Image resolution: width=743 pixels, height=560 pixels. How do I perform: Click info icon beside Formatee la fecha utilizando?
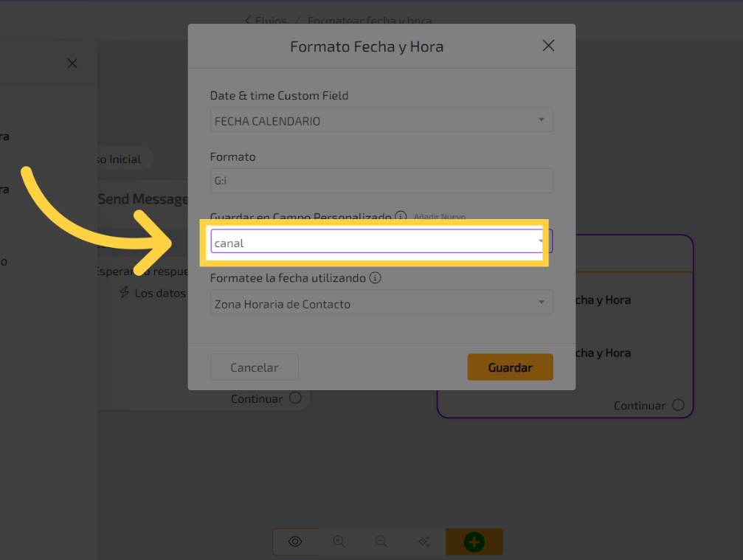point(375,278)
